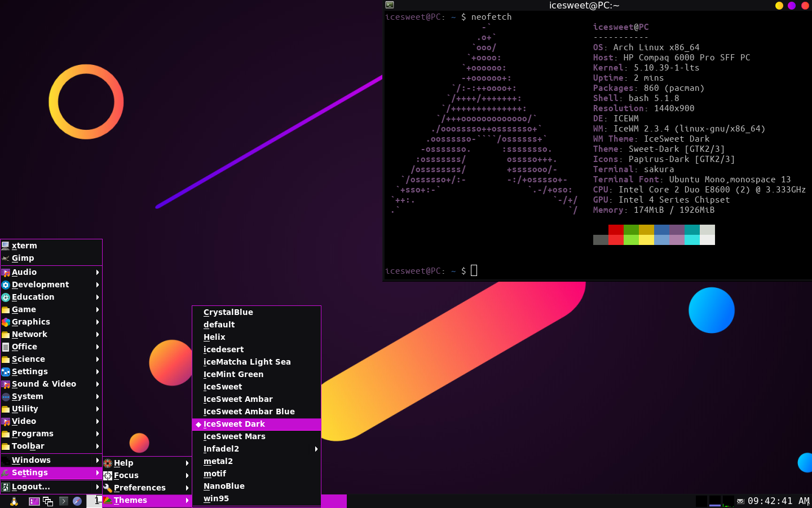Viewport: 812px width, 508px height.
Task: Choose the motif theme
Action: pos(257,474)
